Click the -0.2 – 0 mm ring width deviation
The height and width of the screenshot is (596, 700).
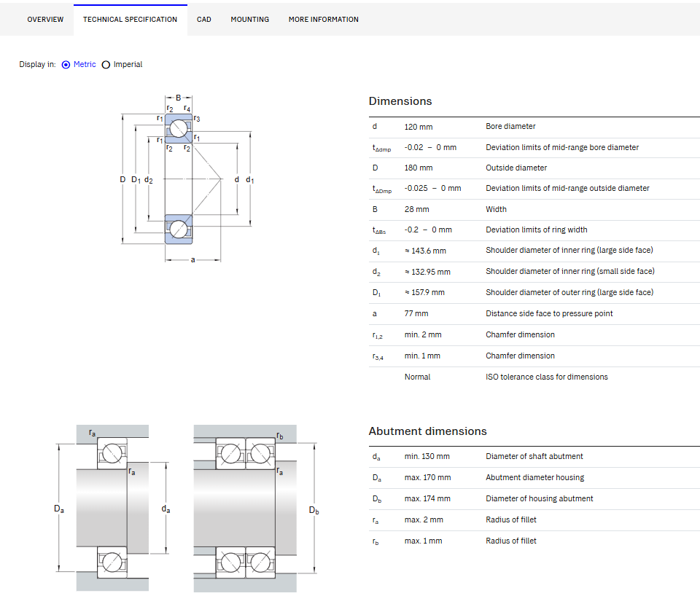tap(428, 230)
